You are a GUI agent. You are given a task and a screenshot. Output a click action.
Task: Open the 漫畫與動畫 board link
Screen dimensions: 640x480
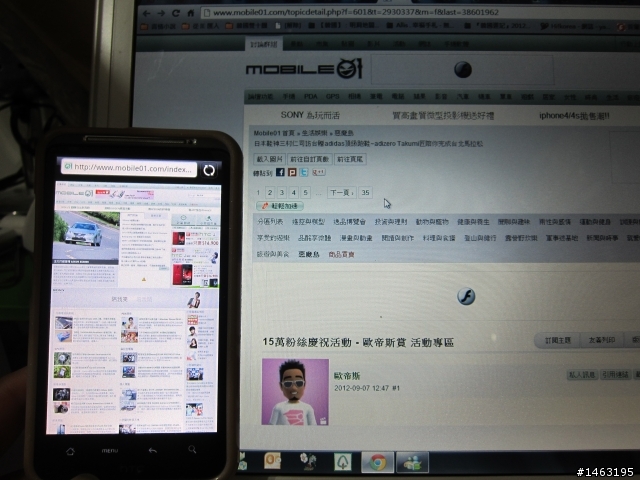click(356, 238)
